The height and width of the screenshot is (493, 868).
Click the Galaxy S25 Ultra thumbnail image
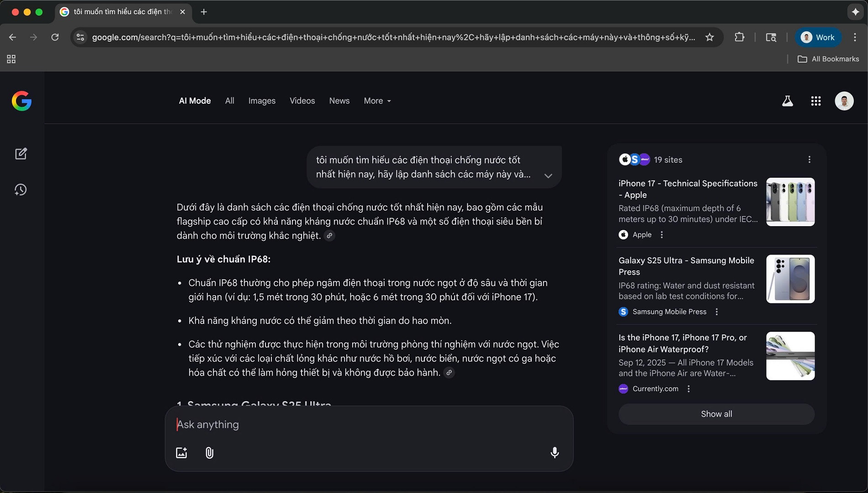790,279
